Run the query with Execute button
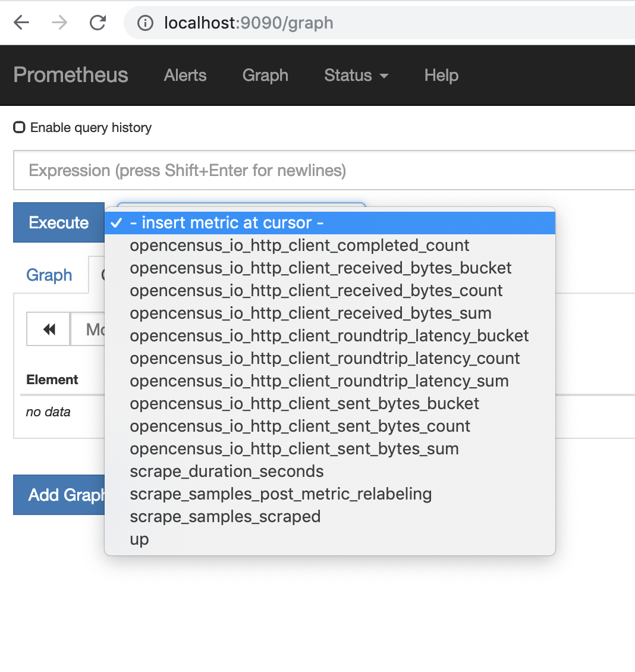The image size is (635, 672). [x=59, y=222]
